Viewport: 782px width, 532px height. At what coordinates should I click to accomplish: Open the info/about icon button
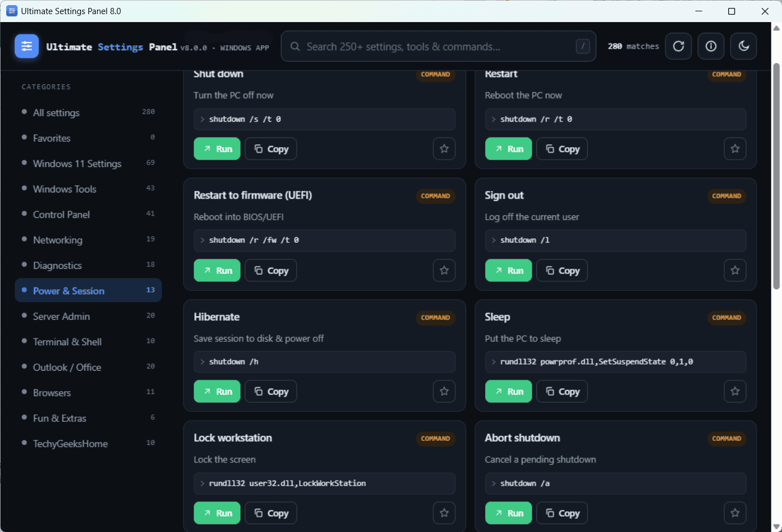(711, 46)
